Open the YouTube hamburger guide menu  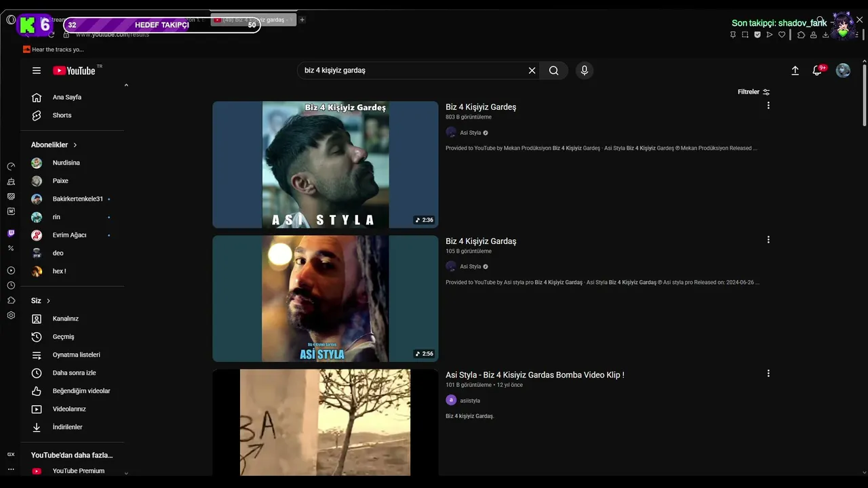click(37, 70)
